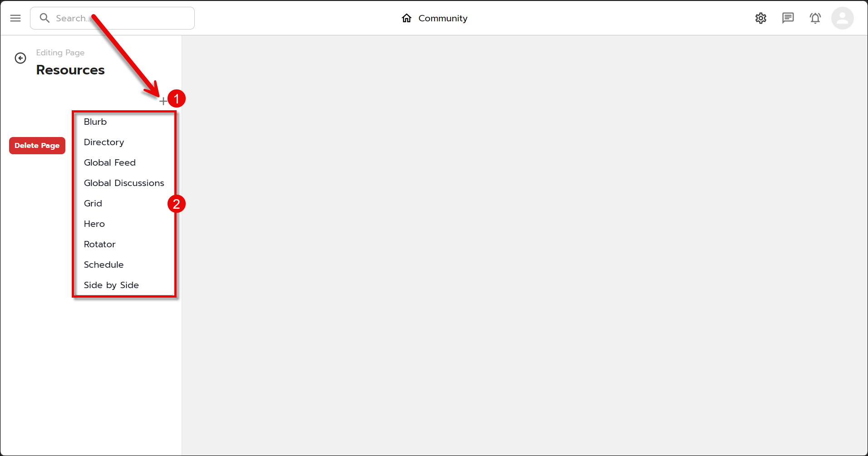Screen dimensions: 868x456
Task: Select Blurb from the widget list
Action: coord(95,122)
